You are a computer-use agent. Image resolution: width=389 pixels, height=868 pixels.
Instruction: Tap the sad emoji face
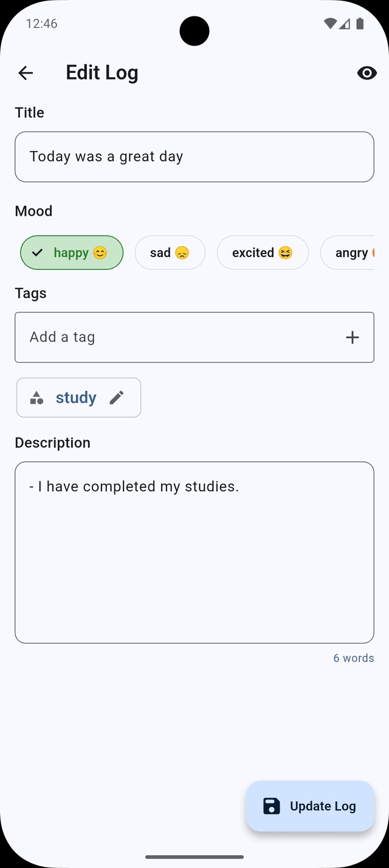[182, 253]
